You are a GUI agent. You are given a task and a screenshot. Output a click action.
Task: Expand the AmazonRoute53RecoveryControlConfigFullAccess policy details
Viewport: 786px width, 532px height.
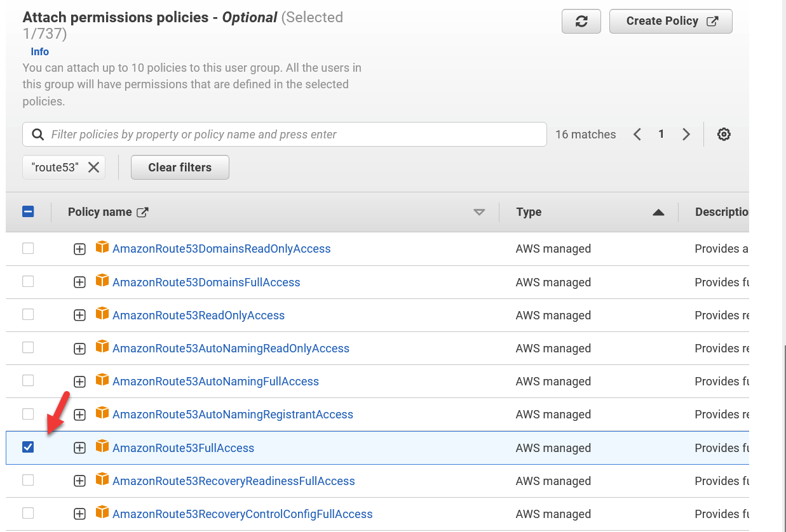[79, 514]
